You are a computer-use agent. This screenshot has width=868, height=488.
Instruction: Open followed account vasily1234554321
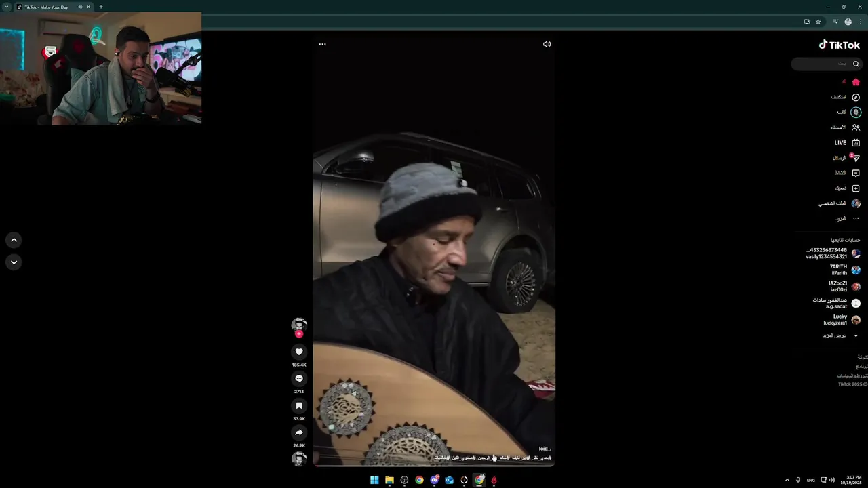833,253
